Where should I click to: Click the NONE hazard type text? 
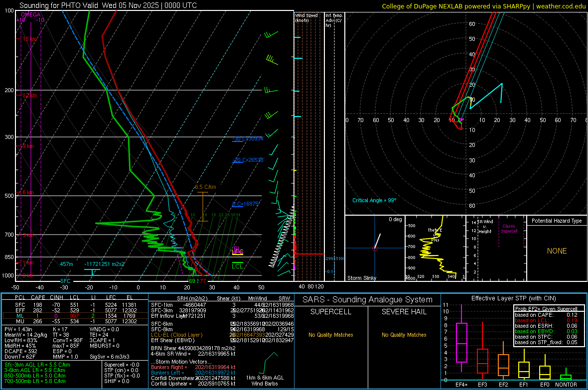[557, 251]
